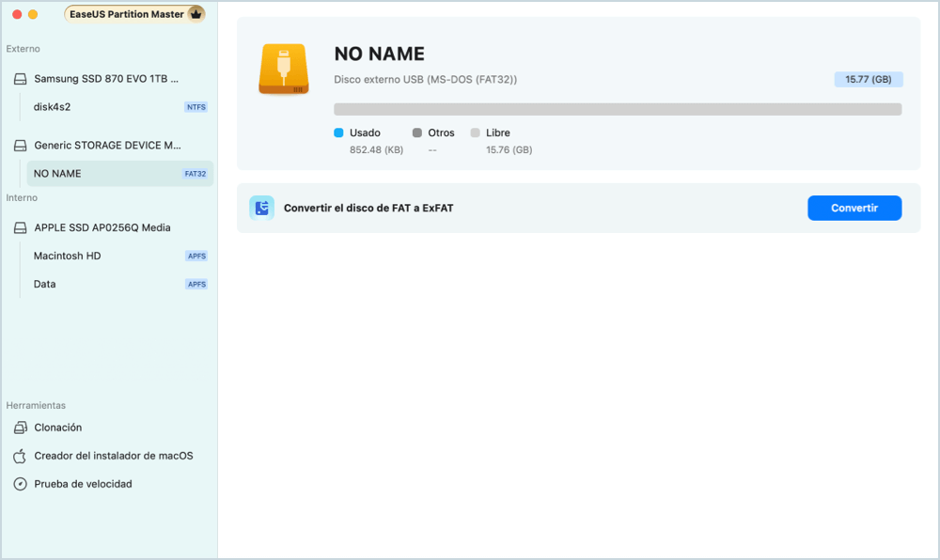Viewport: 940px width, 560px height.
Task: Click the Externo section header
Action: click(x=23, y=49)
